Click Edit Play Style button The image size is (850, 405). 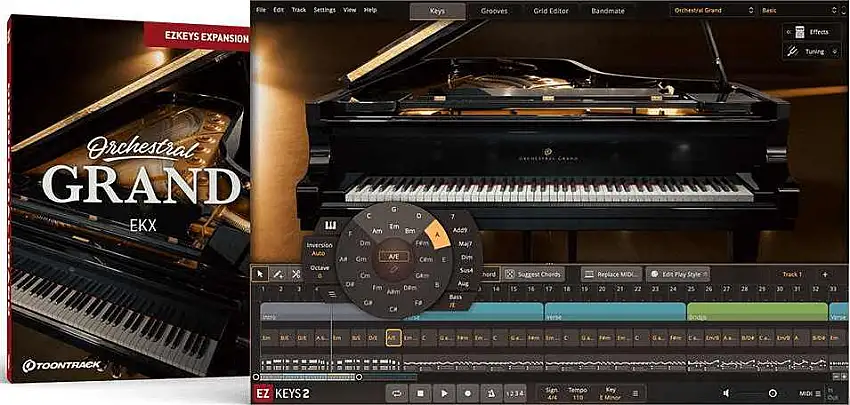[x=678, y=274]
